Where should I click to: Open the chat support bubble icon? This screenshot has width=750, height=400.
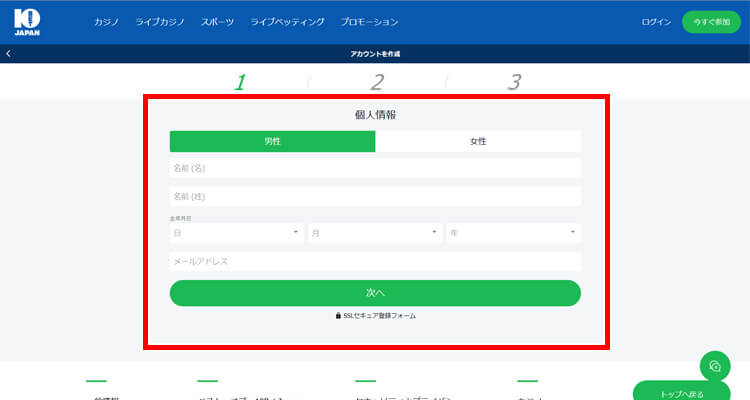[715, 366]
